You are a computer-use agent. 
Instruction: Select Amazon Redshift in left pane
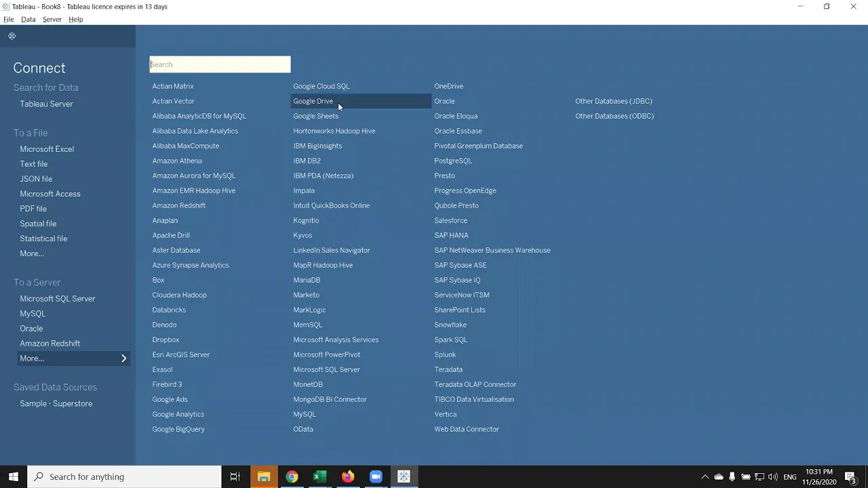tap(50, 344)
